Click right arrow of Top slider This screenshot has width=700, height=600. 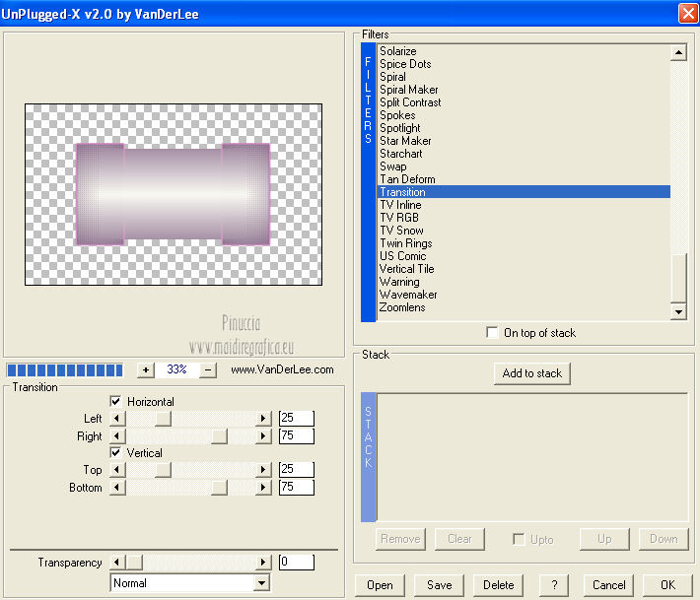point(263,470)
